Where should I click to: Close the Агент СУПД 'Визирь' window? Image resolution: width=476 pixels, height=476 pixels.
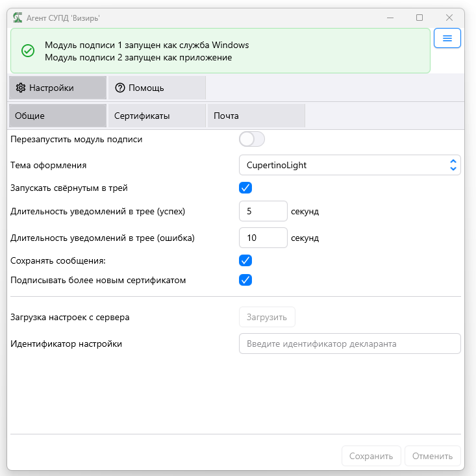pos(449,18)
